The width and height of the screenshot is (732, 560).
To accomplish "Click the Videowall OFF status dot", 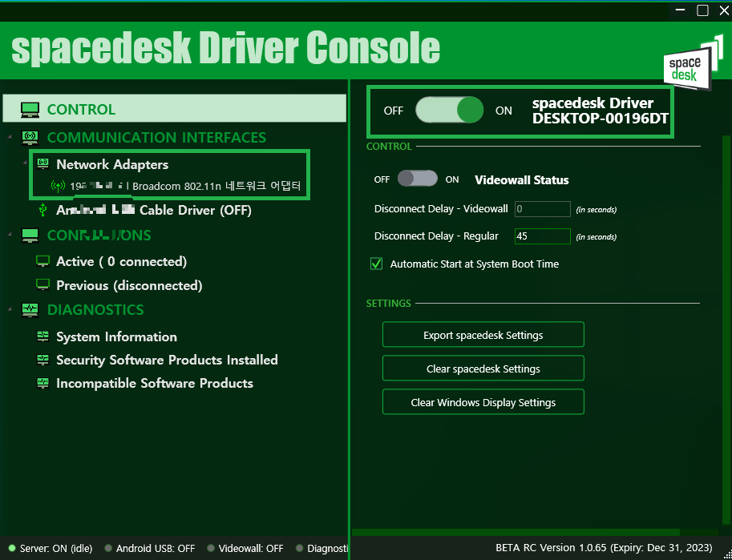I will click(211, 548).
